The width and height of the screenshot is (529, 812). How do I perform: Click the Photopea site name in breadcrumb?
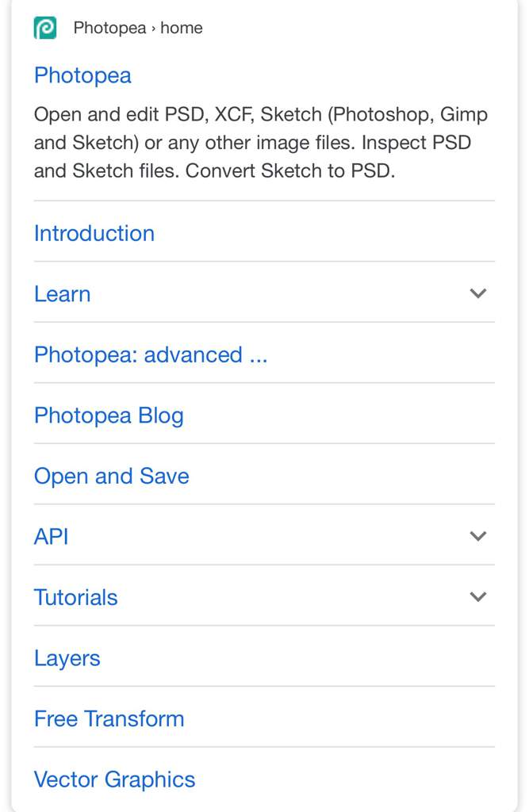109,28
